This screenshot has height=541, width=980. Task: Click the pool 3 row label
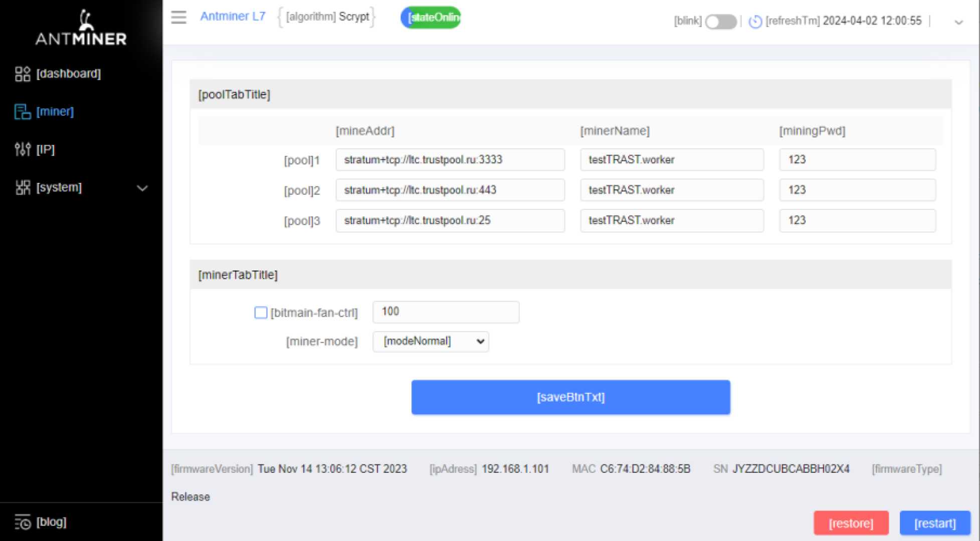tap(302, 221)
